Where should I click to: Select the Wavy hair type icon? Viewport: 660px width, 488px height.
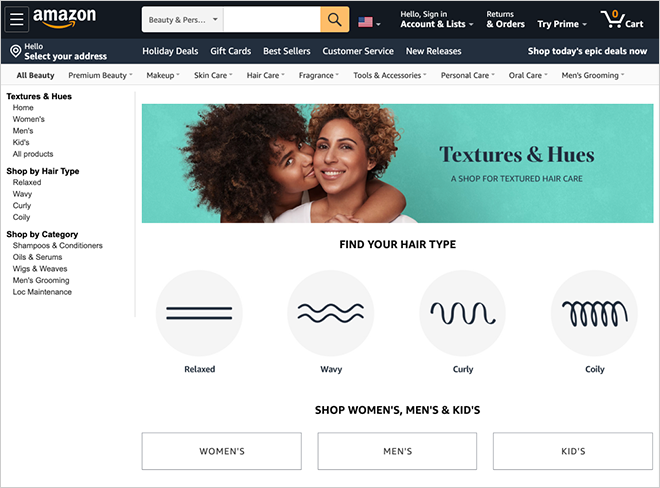(331, 313)
